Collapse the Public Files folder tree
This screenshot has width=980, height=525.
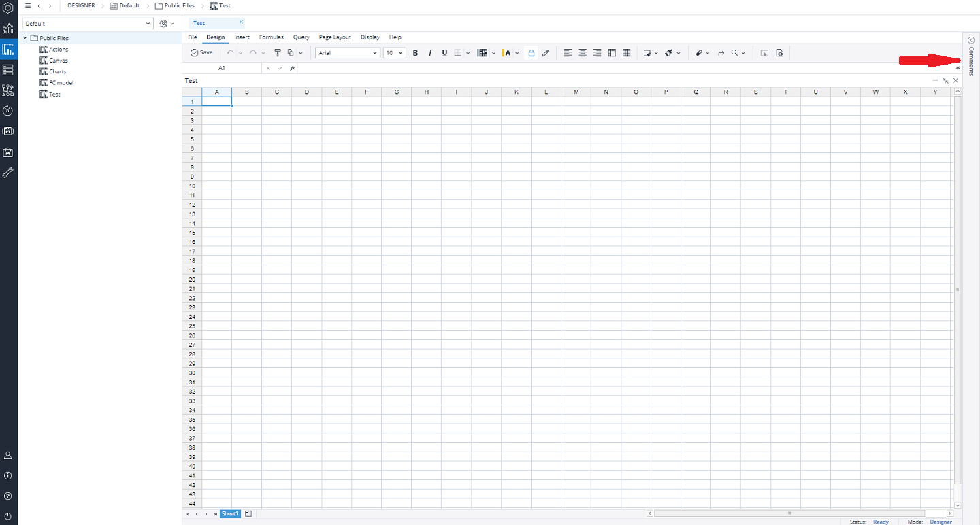[25, 38]
